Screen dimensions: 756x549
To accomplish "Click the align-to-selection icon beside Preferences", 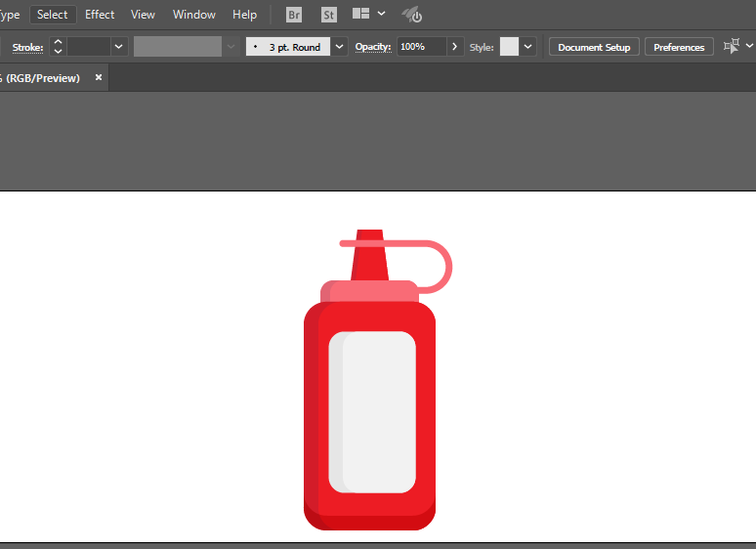I will (x=731, y=46).
